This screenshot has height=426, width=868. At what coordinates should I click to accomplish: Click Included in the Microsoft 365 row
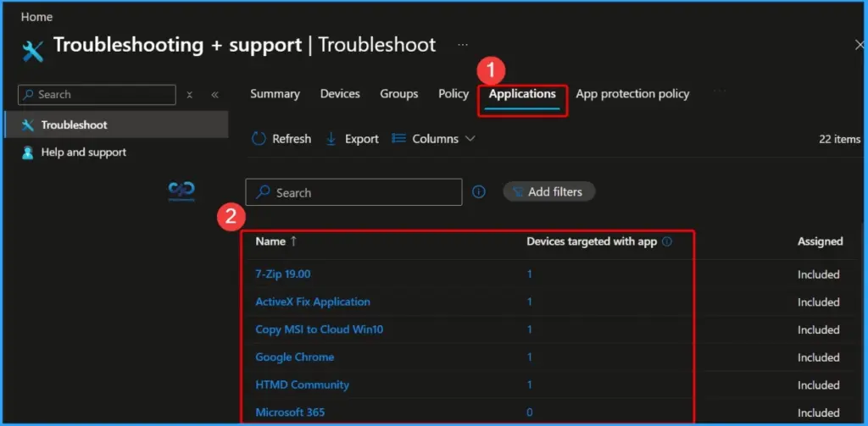[818, 412]
